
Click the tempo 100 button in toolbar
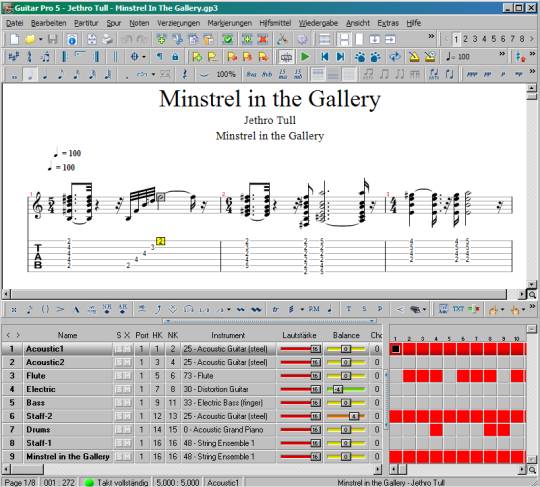coord(458,57)
